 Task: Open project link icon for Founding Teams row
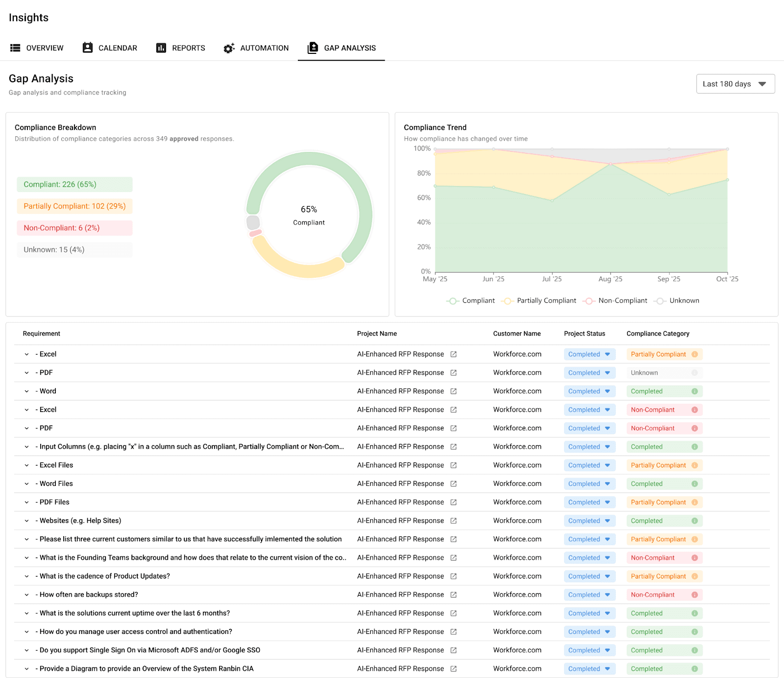point(454,558)
